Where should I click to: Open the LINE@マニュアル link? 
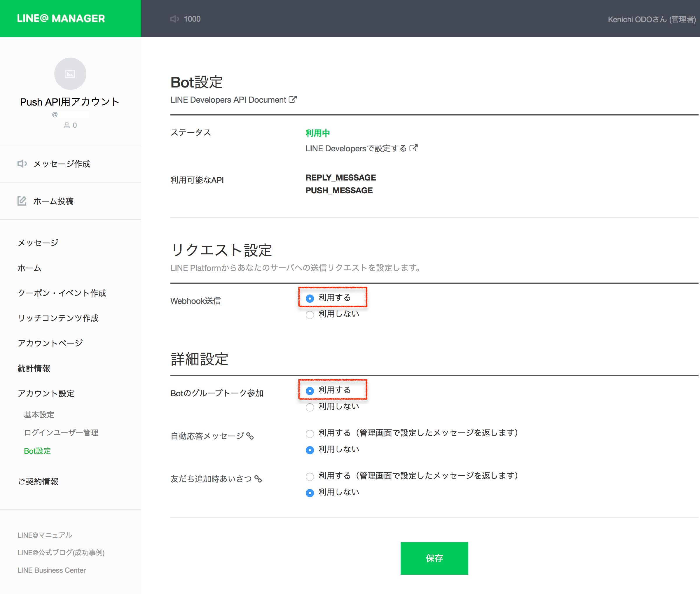click(44, 535)
